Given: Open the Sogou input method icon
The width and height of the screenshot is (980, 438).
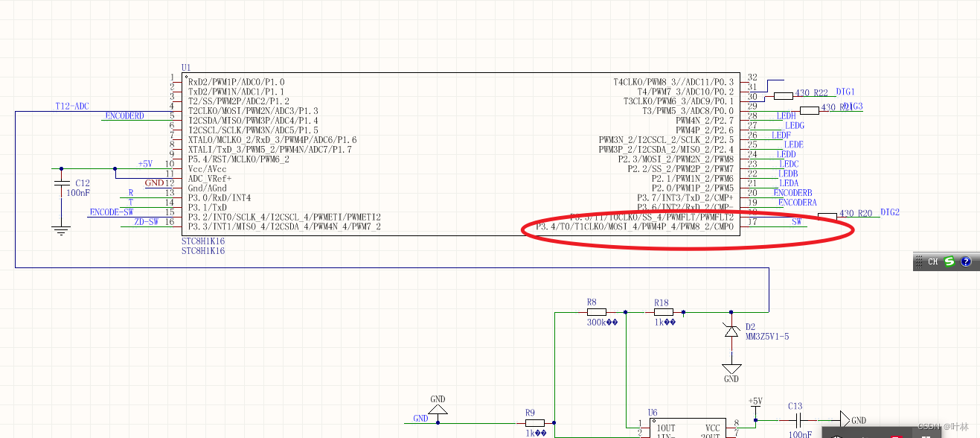Looking at the screenshot, I should 948,261.
